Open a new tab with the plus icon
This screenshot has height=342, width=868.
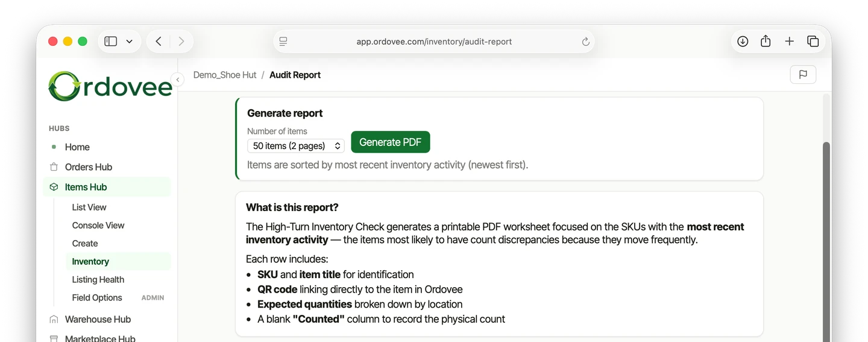789,42
